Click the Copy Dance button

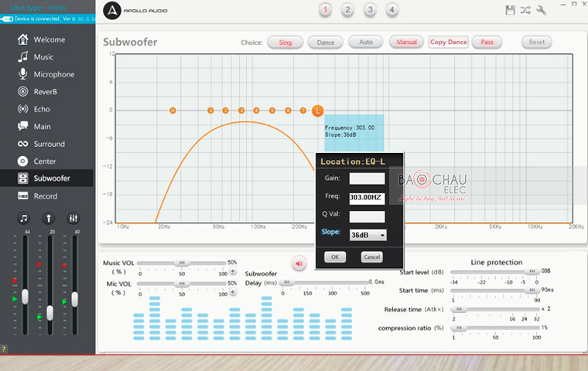[x=449, y=42]
